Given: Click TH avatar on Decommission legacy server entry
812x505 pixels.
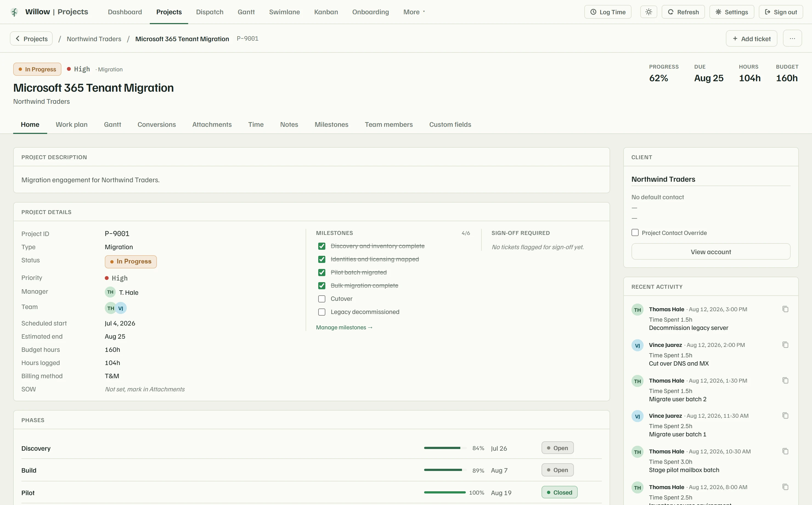Looking at the screenshot, I should (638, 310).
